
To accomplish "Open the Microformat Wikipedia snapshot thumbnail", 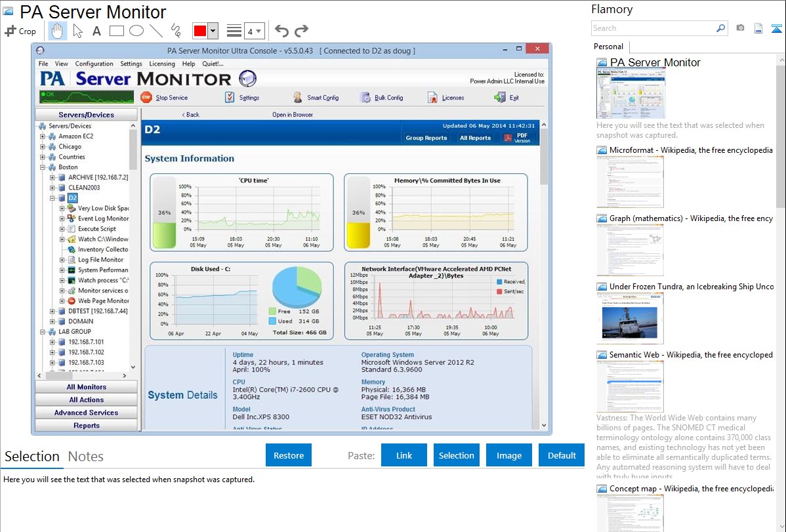I will click(630, 182).
